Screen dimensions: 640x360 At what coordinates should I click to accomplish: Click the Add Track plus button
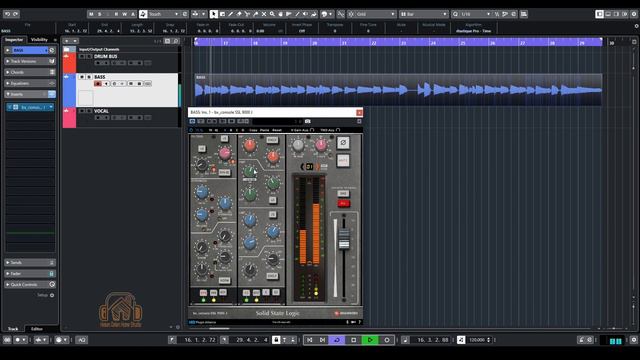pos(67,41)
